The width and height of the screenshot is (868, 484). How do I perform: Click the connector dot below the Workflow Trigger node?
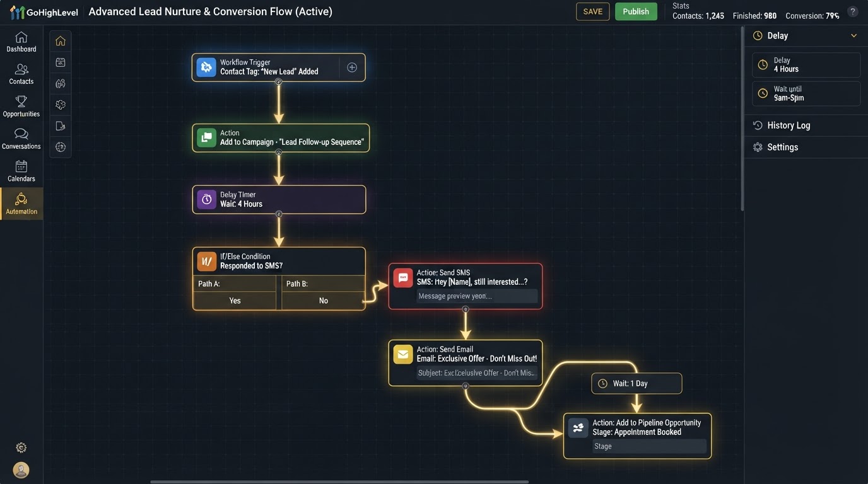click(x=278, y=82)
